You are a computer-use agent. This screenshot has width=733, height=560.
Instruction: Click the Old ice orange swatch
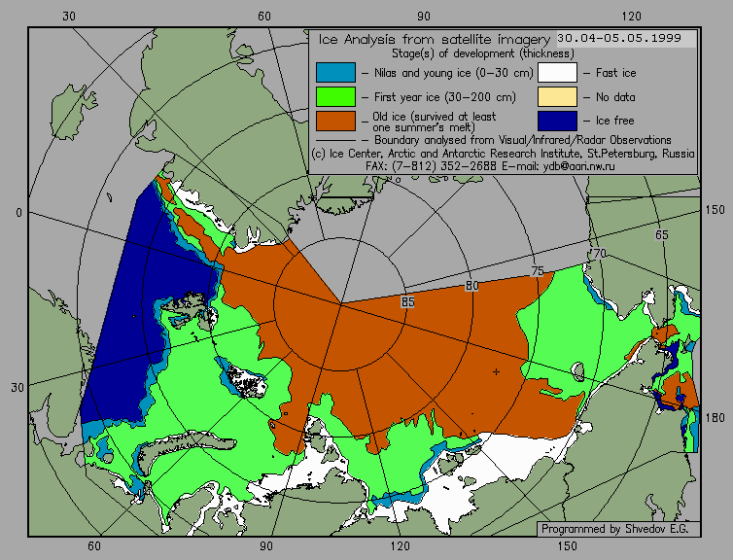[335, 122]
